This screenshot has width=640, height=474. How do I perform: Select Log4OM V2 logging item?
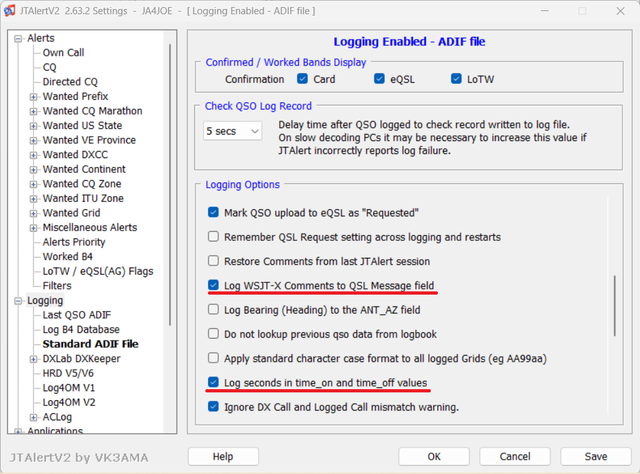pyautogui.click(x=69, y=403)
